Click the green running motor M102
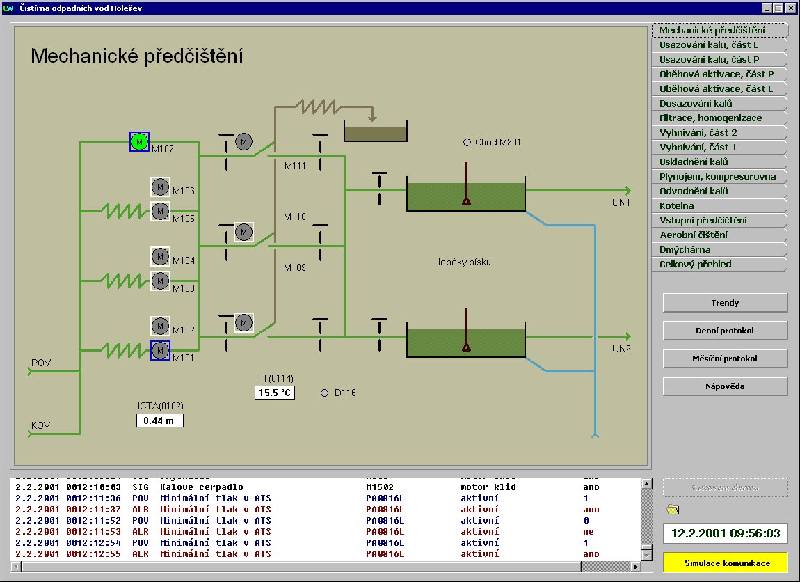The width and height of the screenshot is (800, 582). click(140, 142)
